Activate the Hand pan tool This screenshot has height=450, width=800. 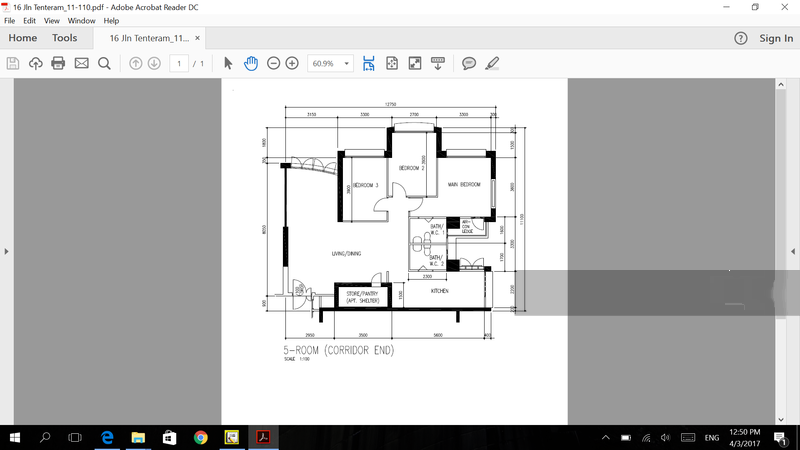[251, 63]
